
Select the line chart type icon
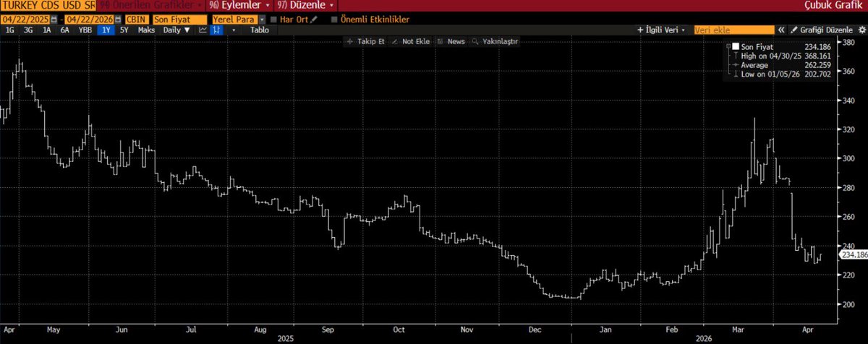[x=203, y=30]
